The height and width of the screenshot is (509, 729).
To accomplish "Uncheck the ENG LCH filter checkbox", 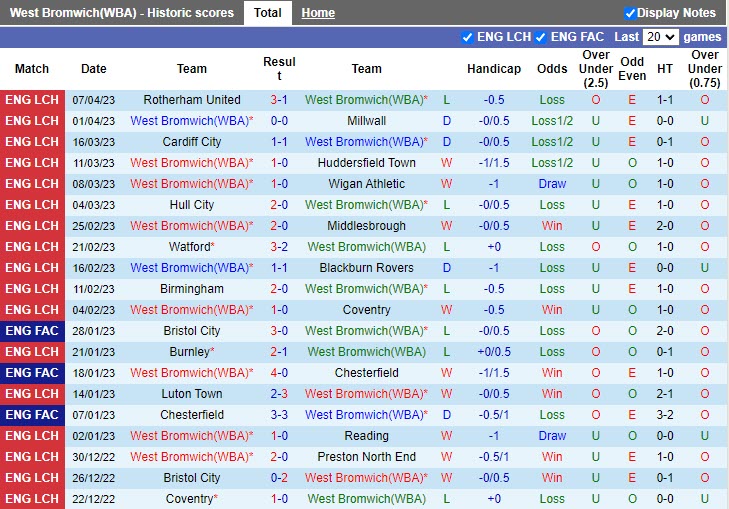I will click(x=467, y=37).
